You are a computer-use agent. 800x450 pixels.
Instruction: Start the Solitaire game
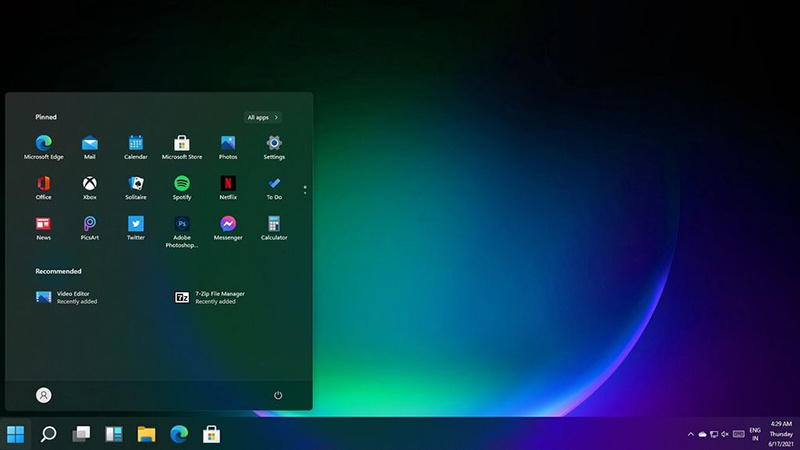coord(136,188)
